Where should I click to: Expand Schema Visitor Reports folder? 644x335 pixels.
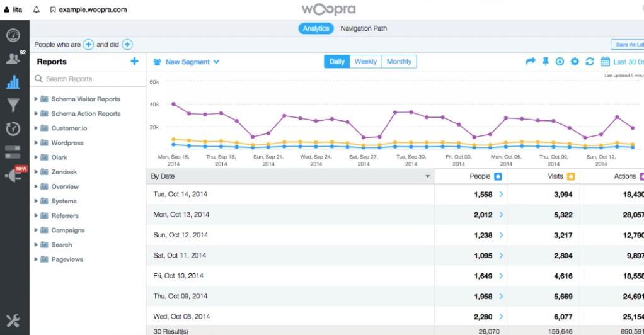pyautogui.click(x=36, y=99)
